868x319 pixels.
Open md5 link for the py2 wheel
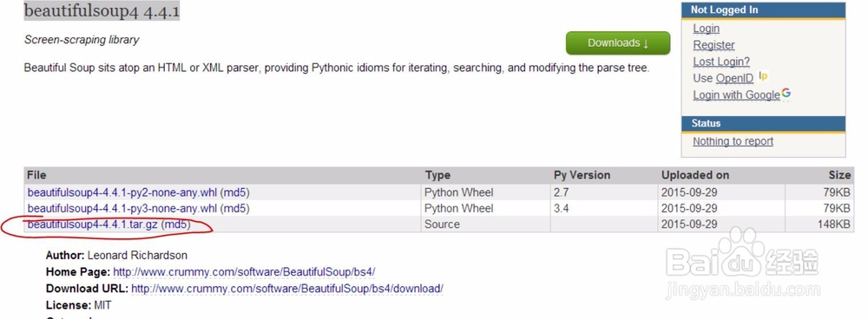(x=235, y=192)
